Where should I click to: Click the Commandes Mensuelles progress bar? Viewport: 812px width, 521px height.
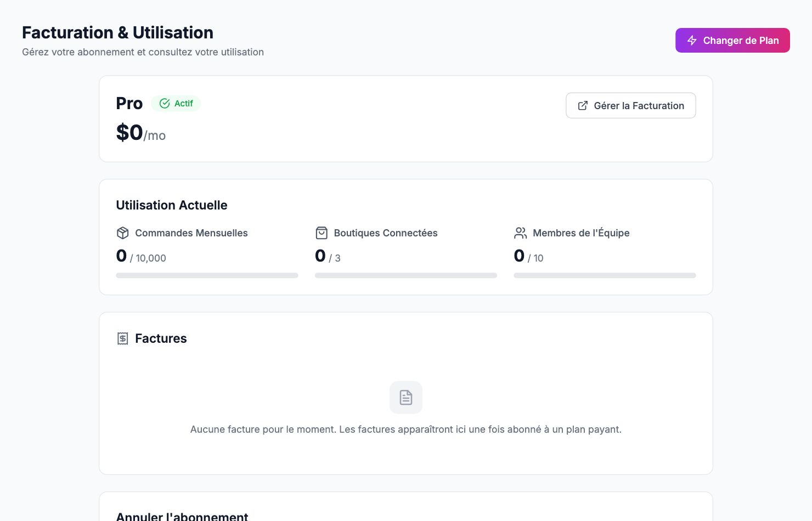207,275
